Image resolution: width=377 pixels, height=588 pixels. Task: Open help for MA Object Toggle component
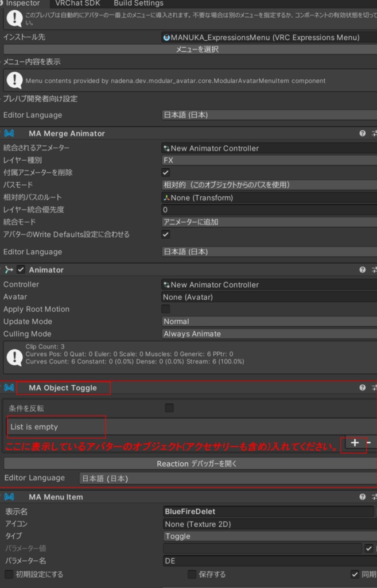click(363, 388)
